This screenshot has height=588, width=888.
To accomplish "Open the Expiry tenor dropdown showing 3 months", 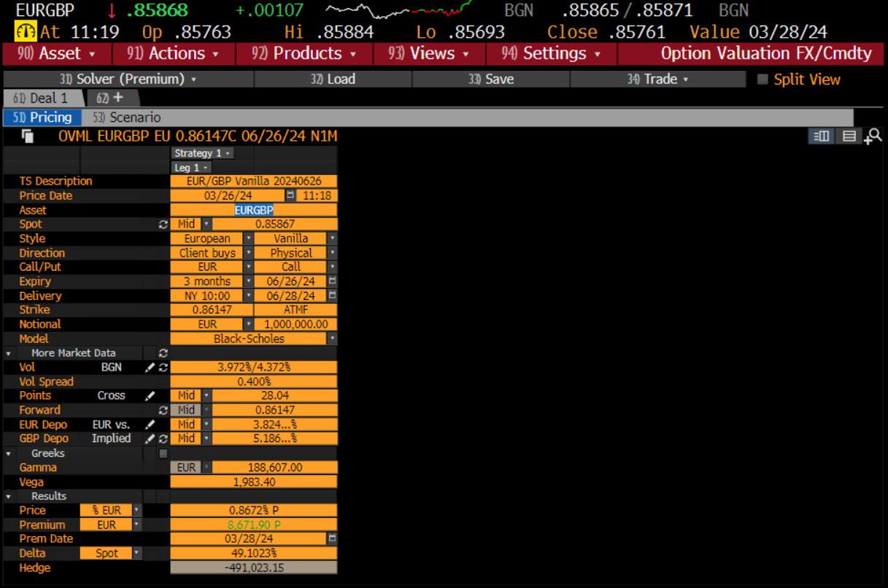I will click(248, 282).
